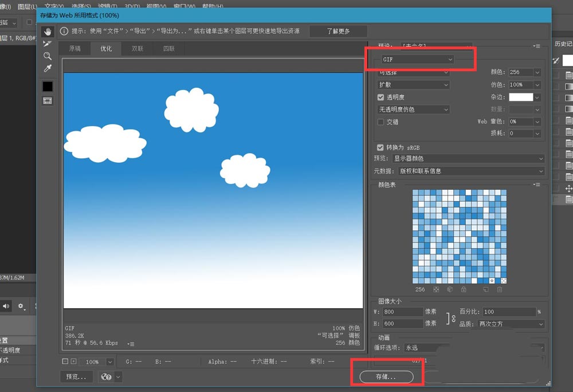Select the Eyedropper tool
Screen dimensions: 573x392
click(48, 68)
